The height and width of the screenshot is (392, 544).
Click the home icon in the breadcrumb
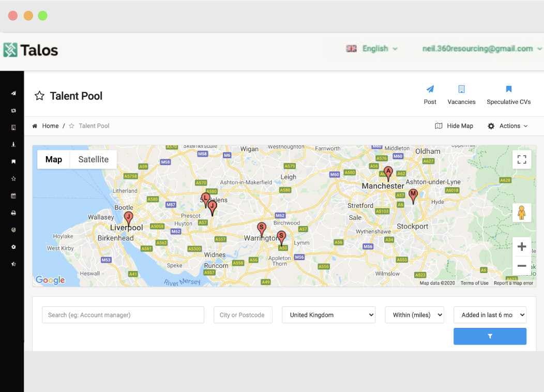click(x=36, y=126)
